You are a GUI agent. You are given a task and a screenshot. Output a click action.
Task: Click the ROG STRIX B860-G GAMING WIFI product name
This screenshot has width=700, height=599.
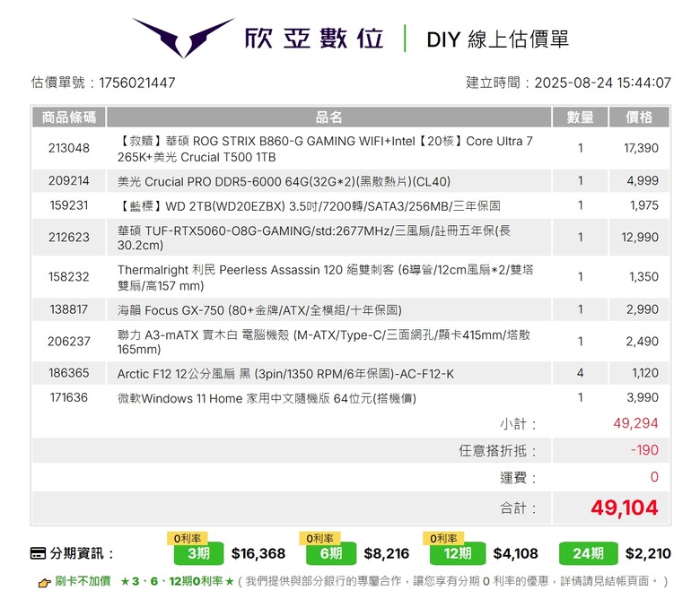pyautogui.click(x=325, y=149)
